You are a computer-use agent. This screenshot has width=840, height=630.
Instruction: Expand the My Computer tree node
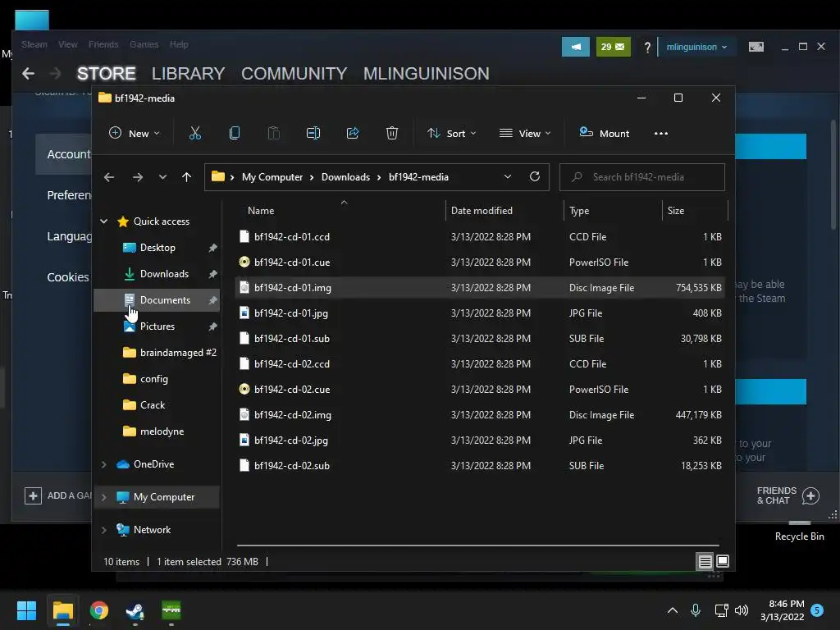point(104,497)
